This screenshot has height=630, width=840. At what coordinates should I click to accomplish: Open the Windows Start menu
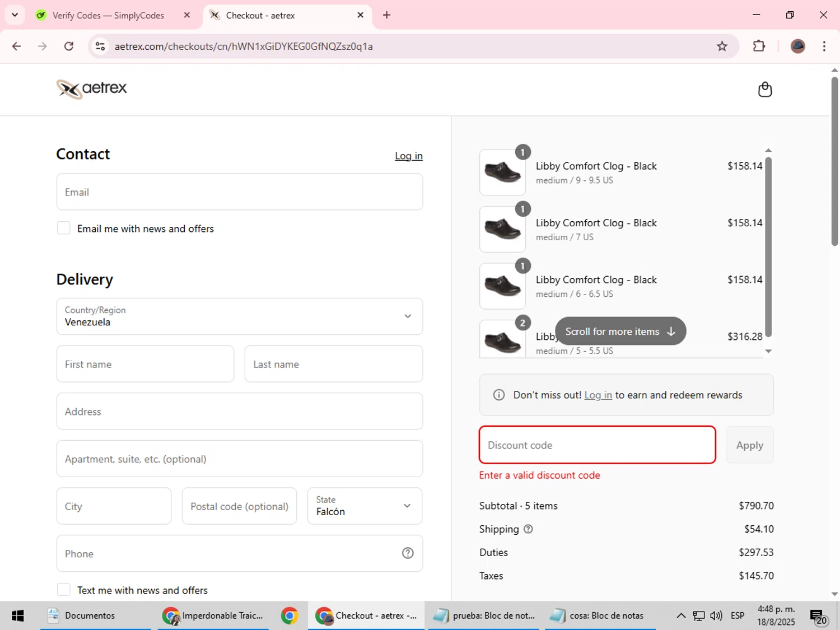pos(17,615)
